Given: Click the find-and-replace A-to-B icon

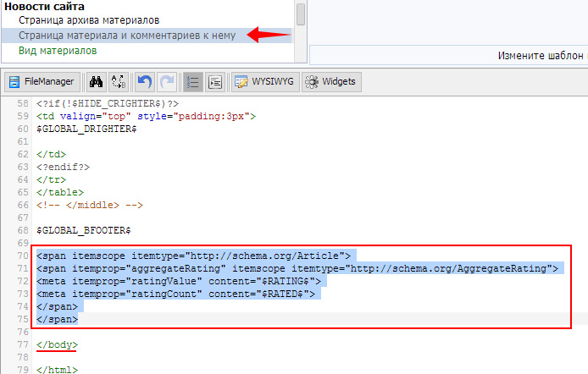Looking at the screenshot, I should pyautogui.click(x=119, y=81).
